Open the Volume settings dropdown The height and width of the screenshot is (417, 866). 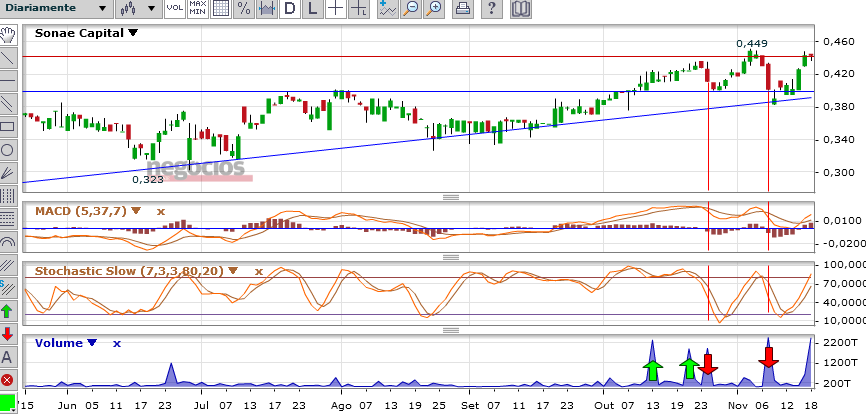coord(92,342)
